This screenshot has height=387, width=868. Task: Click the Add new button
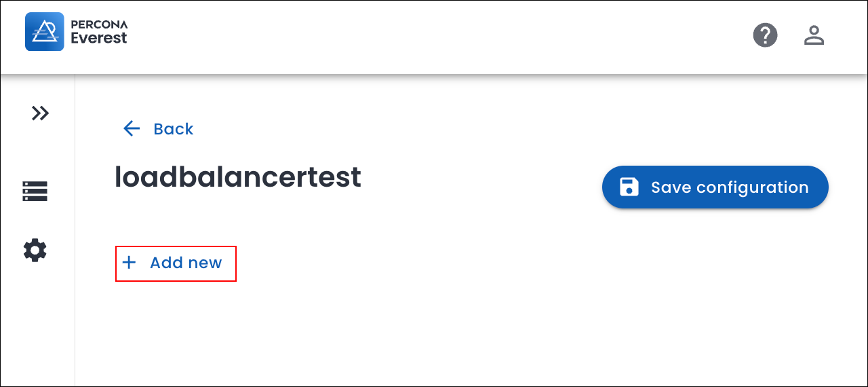176,263
